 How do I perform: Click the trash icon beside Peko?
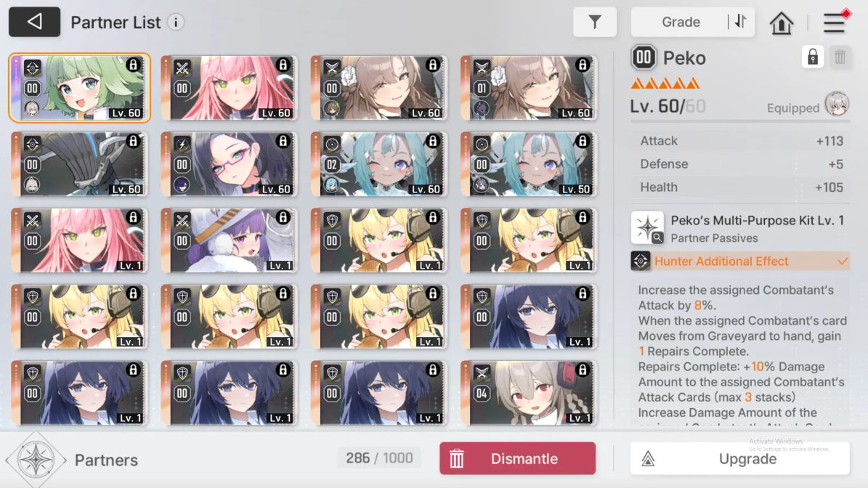click(840, 57)
